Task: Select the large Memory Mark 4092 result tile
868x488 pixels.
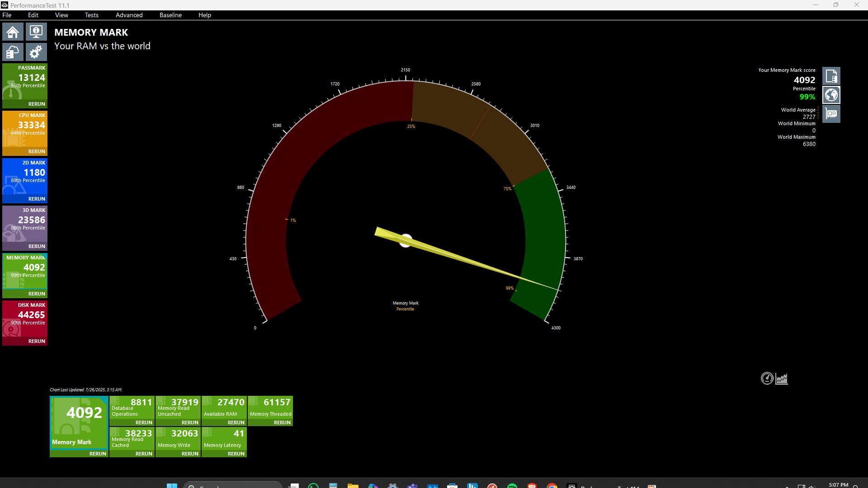Action: pos(79,422)
